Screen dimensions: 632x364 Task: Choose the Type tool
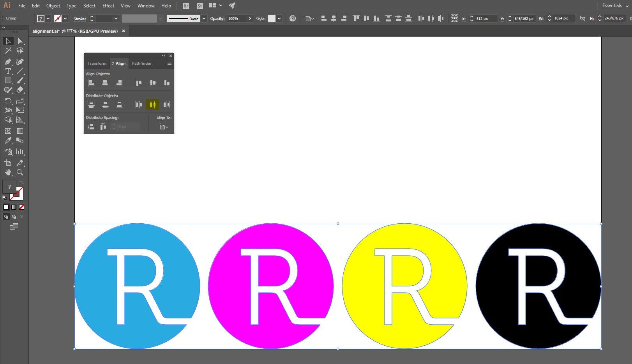tap(8, 71)
